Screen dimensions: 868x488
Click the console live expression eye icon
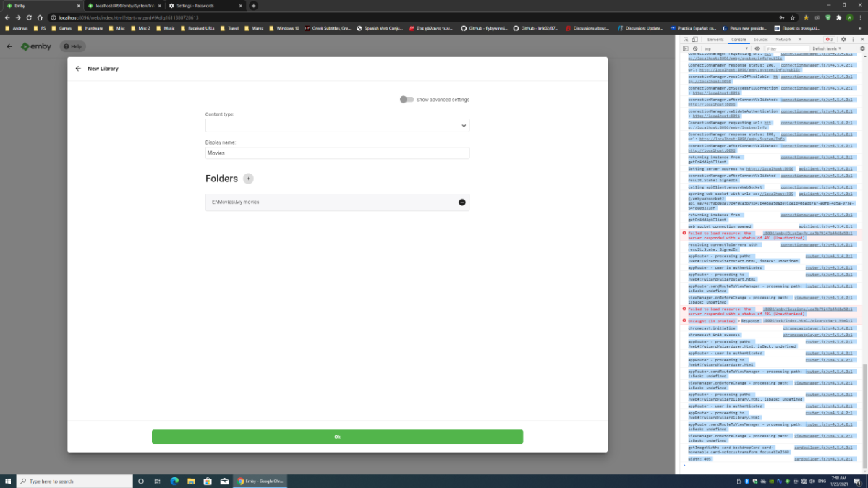[x=757, y=48]
